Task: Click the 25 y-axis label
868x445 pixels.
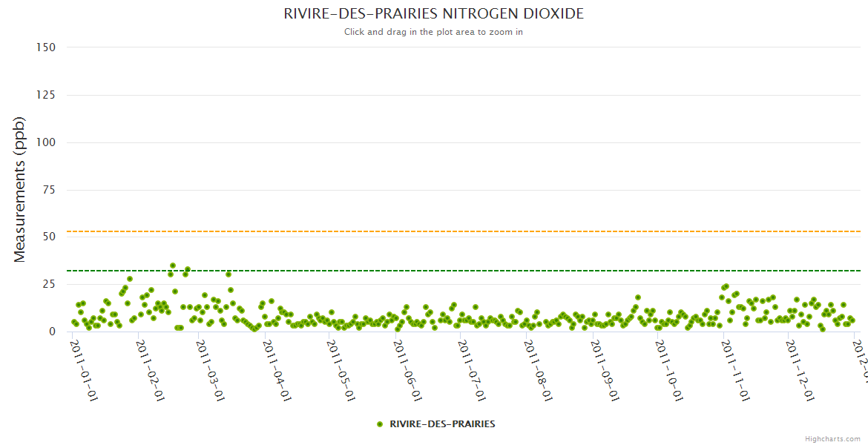Action: [x=49, y=284]
